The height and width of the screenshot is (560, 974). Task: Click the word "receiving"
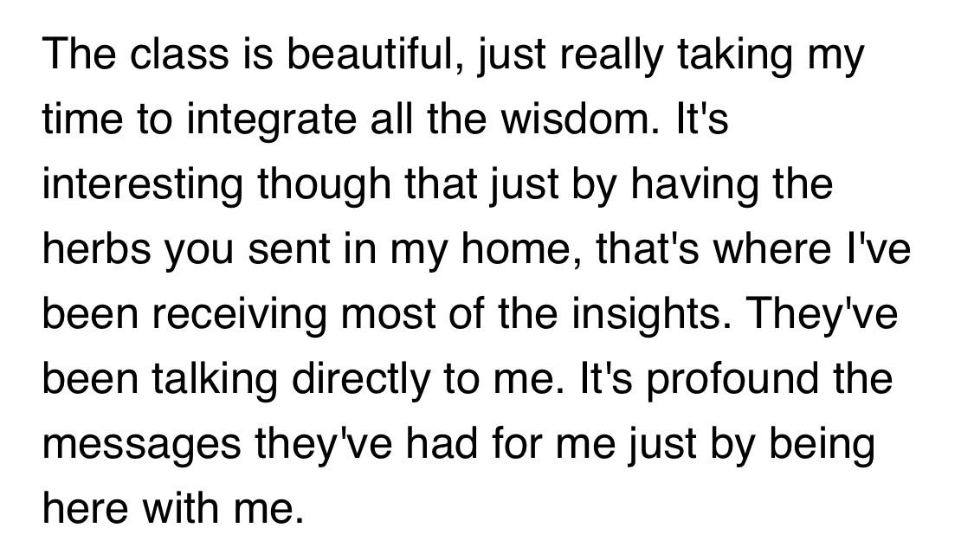click(x=239, y=314)
